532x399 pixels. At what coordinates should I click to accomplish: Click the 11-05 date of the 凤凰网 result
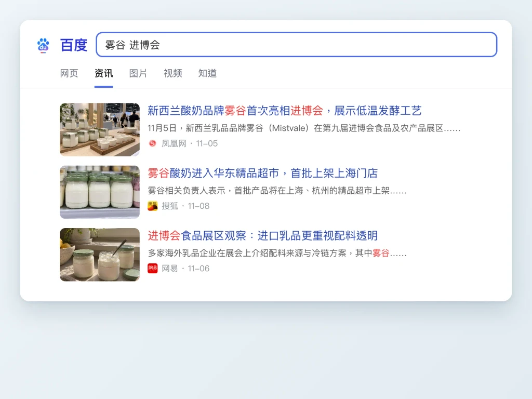207,143
